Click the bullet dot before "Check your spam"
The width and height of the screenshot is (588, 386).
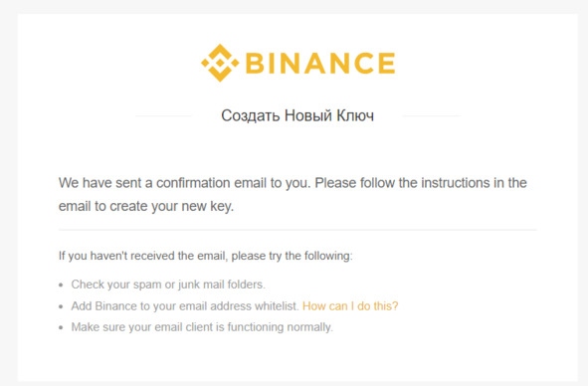coord(61,286)
